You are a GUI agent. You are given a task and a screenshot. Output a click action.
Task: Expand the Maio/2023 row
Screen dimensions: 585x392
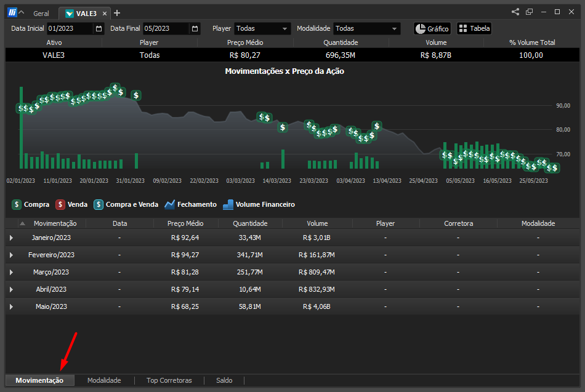(x=11, y=306)
